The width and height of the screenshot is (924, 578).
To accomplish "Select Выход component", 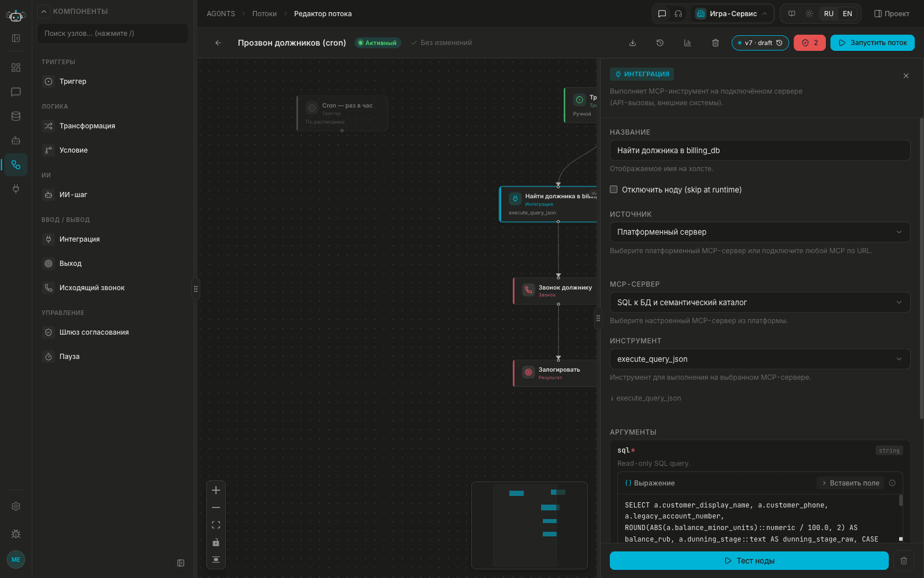I will click(x=113, y=264).
